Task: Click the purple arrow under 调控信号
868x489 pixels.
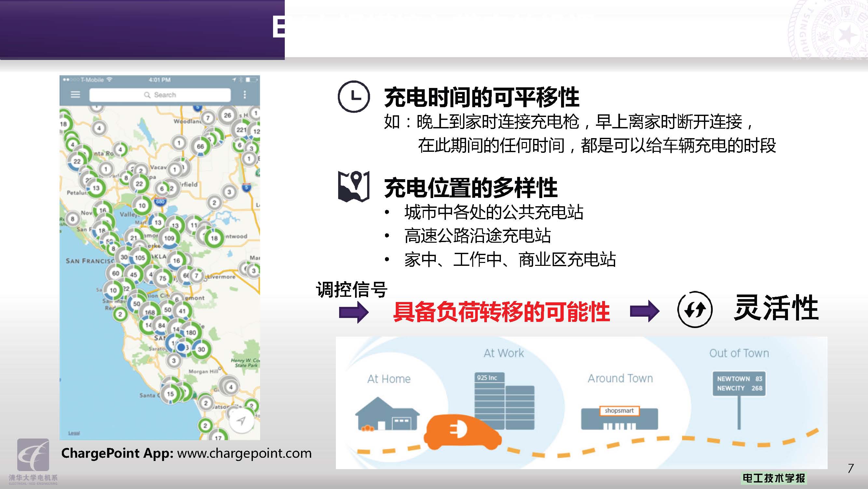Action: (x=353, y=312)
